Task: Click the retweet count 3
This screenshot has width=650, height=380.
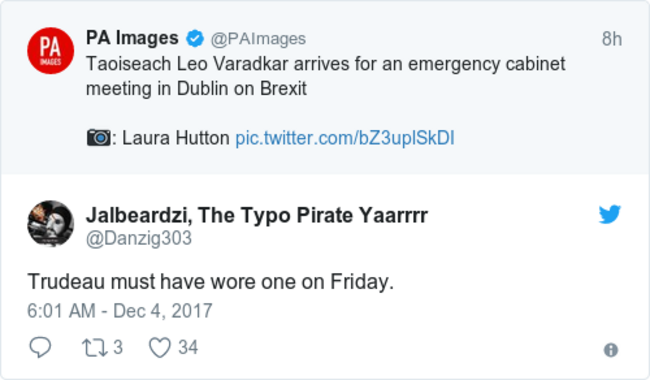Action: 118,347
